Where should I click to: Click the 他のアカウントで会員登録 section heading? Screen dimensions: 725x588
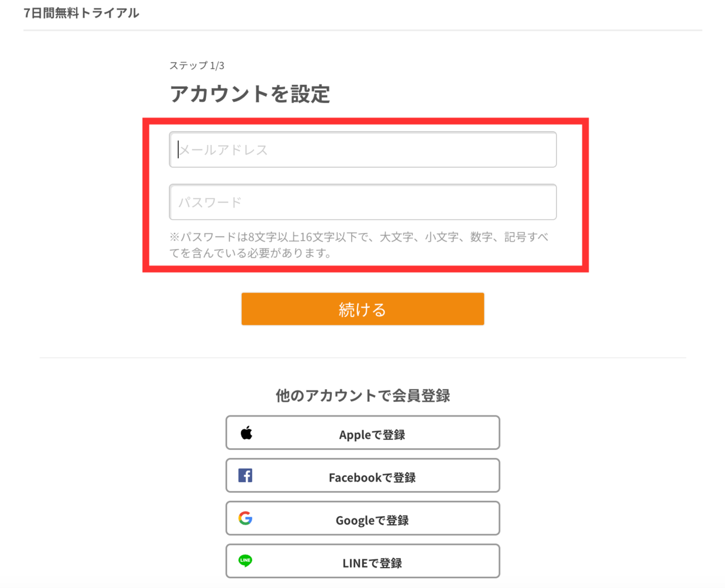[362, 396]
